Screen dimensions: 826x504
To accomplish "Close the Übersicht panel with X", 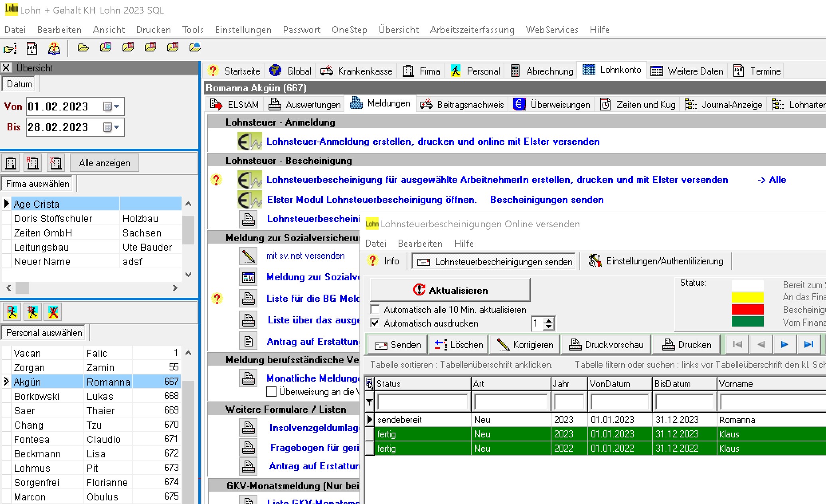I will pos(6,68).
